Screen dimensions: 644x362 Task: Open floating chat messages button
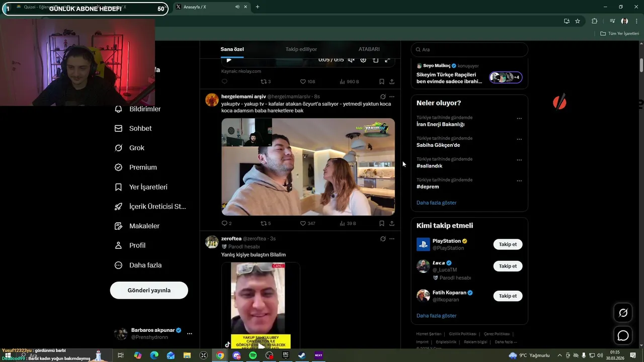pyautogui.click(x=623, y=335)
